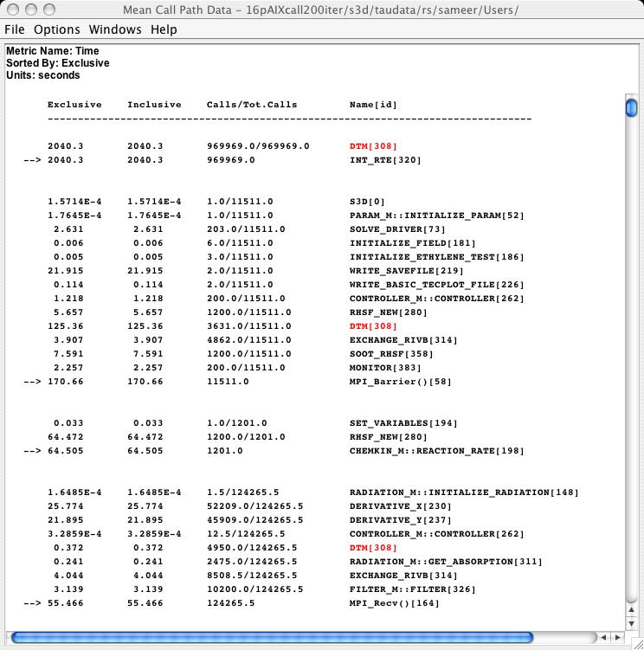Click the horizontal scrollbar thumb
The height and width of the screenshot is (650, 644).
272,637
